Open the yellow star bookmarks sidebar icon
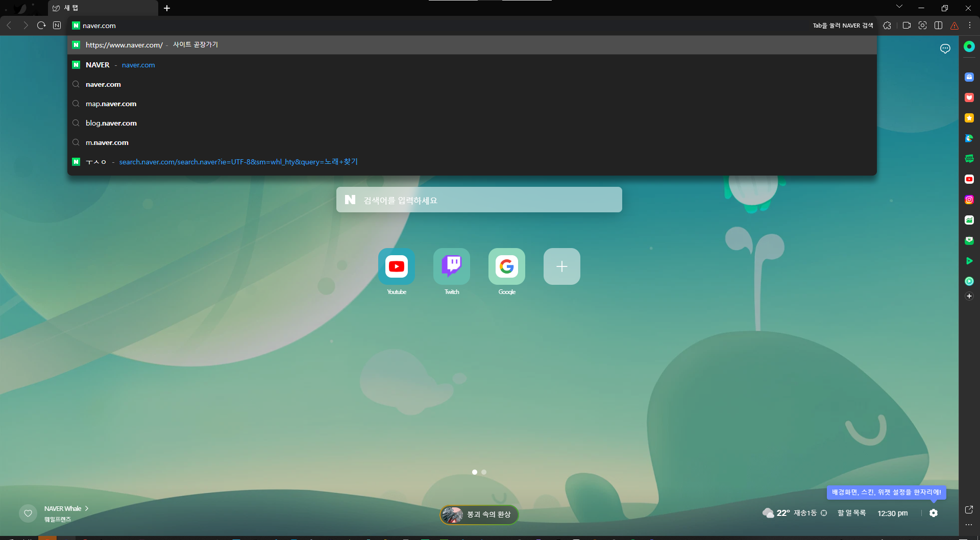 pyautogui.click(x=969, y=118)
